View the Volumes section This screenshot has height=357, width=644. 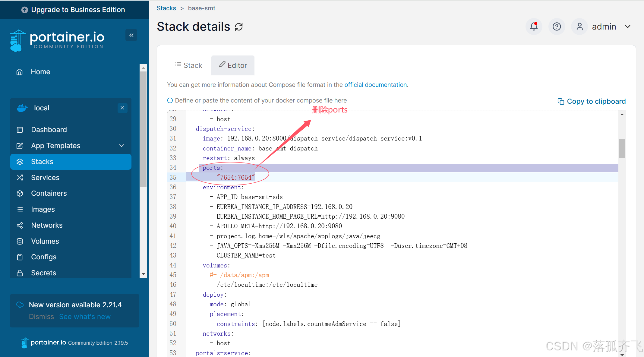[45, 241]
